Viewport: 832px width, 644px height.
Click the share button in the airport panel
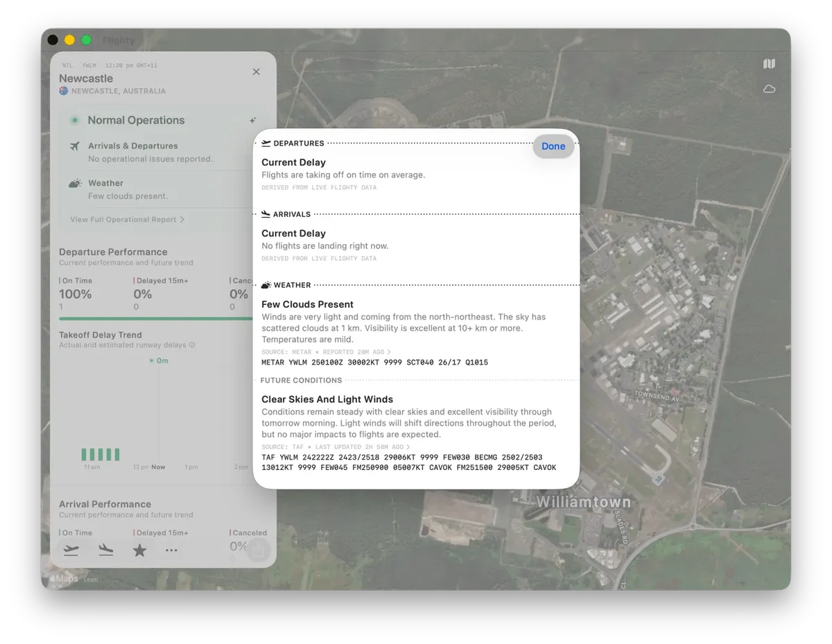(x=258, y=551)
